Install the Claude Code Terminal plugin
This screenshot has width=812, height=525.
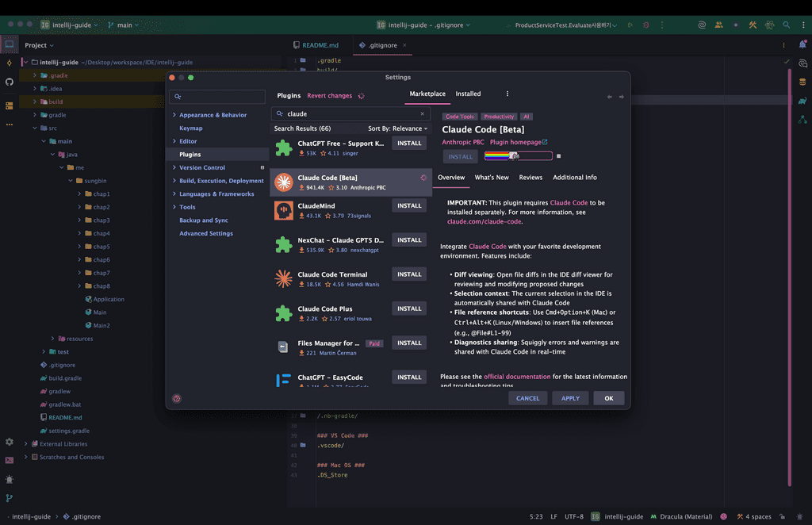click(409, 274)
